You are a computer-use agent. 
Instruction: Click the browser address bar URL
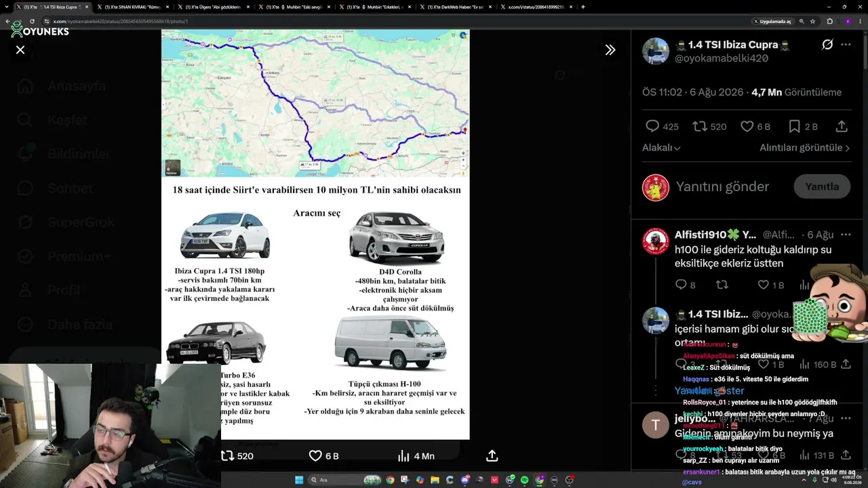pos(121,21)
